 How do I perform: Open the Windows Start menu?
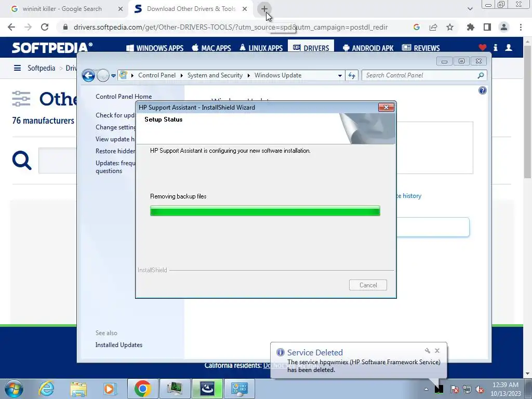[x=14, y=389]
